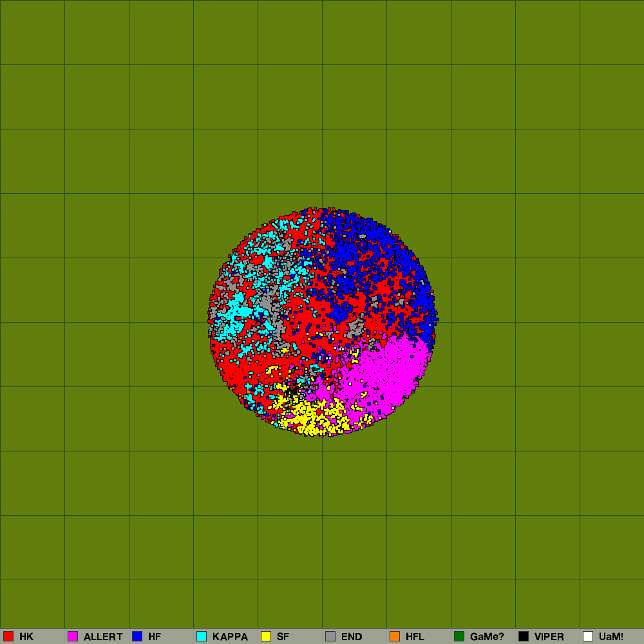Click the yellow SF legend swatch
This screenshot has width=644, height=644.
point(266,636)
